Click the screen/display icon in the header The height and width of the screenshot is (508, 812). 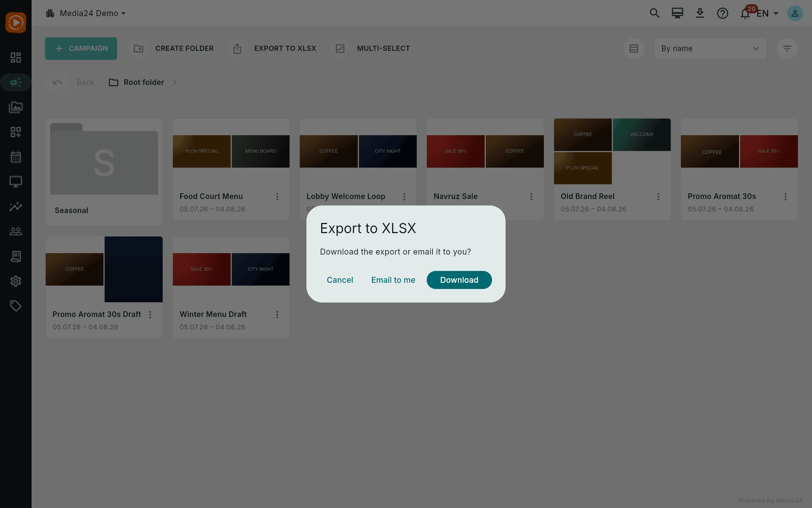pyautogui.click(x=677, y=13)
